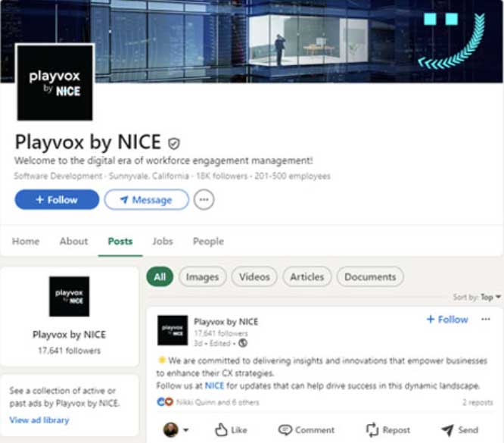Open the profile avatar dropdown for reacting
This screenshot has width=504, height=443.
[x=176, y=430]
